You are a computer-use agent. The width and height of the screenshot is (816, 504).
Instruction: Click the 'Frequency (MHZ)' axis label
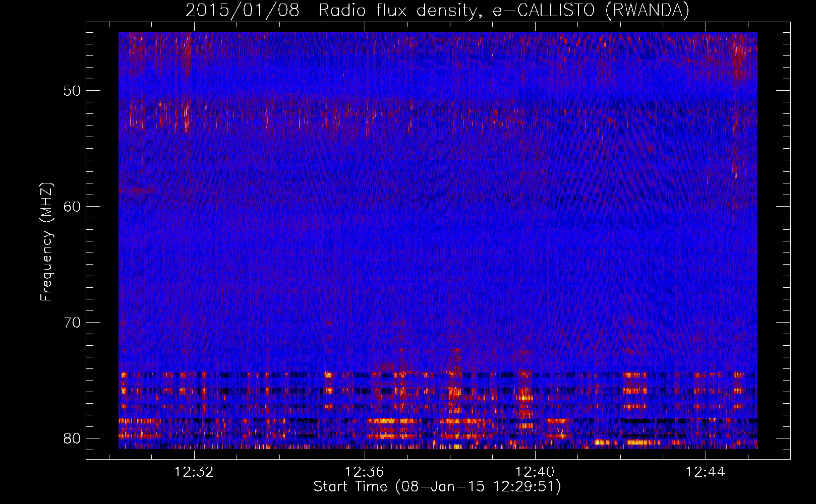coord(46,241)
